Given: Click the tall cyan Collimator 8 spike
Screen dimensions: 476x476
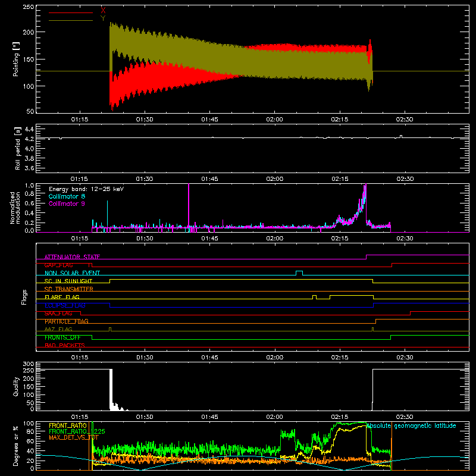Looking at the screenshot, I should 107,214.
